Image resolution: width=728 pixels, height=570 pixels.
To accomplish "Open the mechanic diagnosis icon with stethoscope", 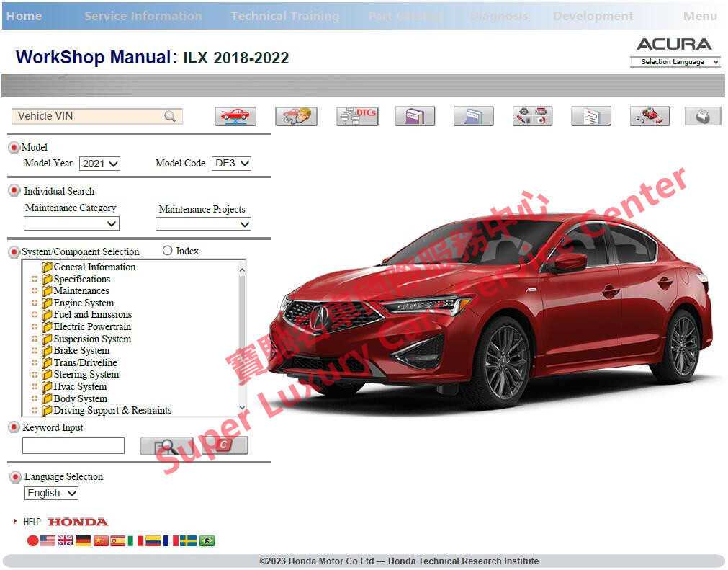I will pos(296,116).
